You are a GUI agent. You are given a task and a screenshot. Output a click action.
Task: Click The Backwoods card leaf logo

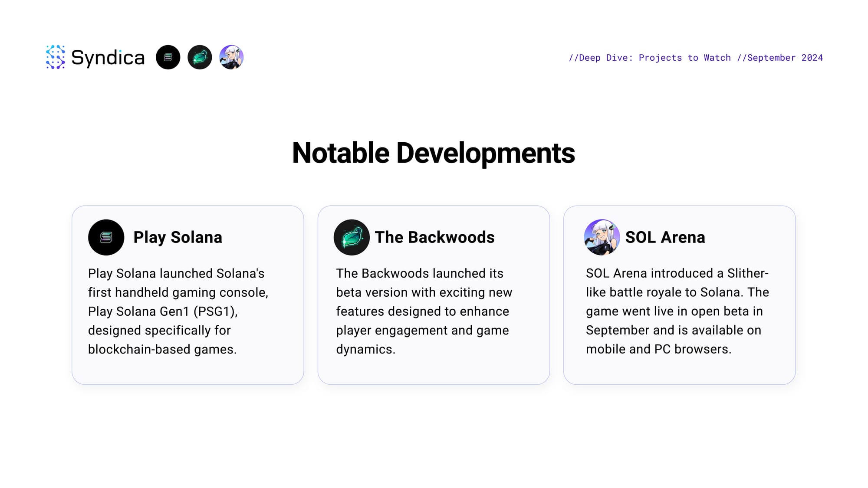(x=352, y=237)
